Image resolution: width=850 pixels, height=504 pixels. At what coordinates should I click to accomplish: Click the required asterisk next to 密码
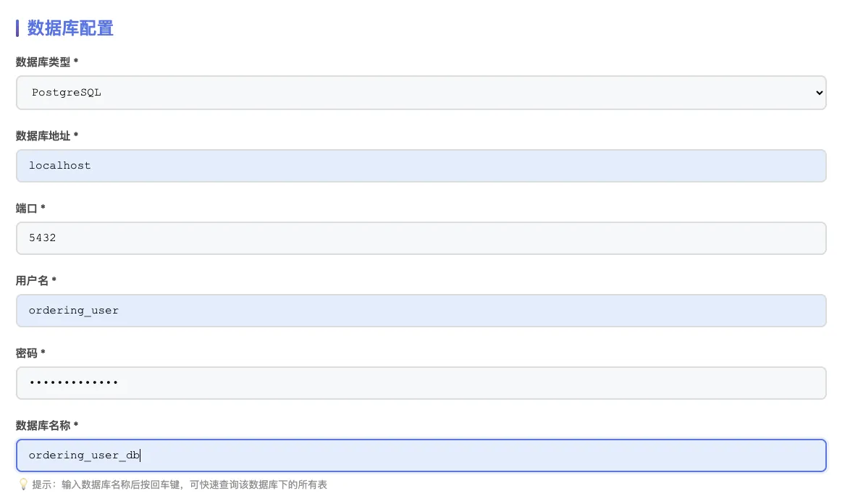[43, 353]
